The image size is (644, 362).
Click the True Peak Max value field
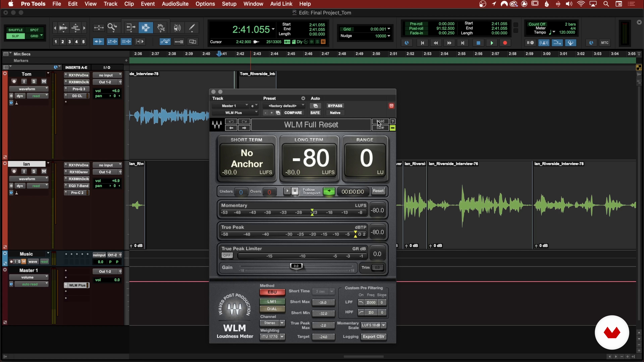click(x=323, y=325)
